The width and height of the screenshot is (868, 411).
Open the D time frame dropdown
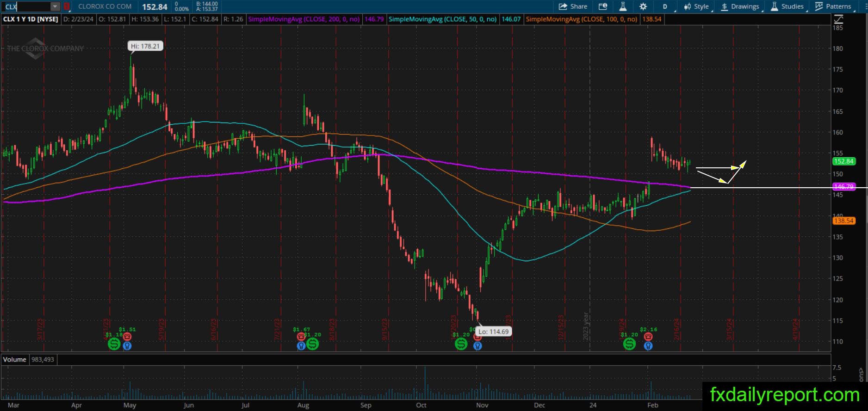[666, 6]
